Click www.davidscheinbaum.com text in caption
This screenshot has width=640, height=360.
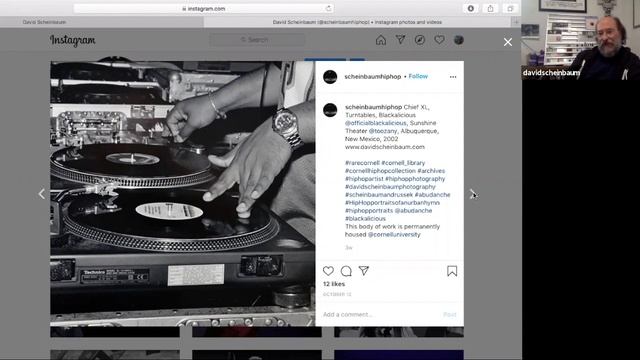[x=384, y=147]
